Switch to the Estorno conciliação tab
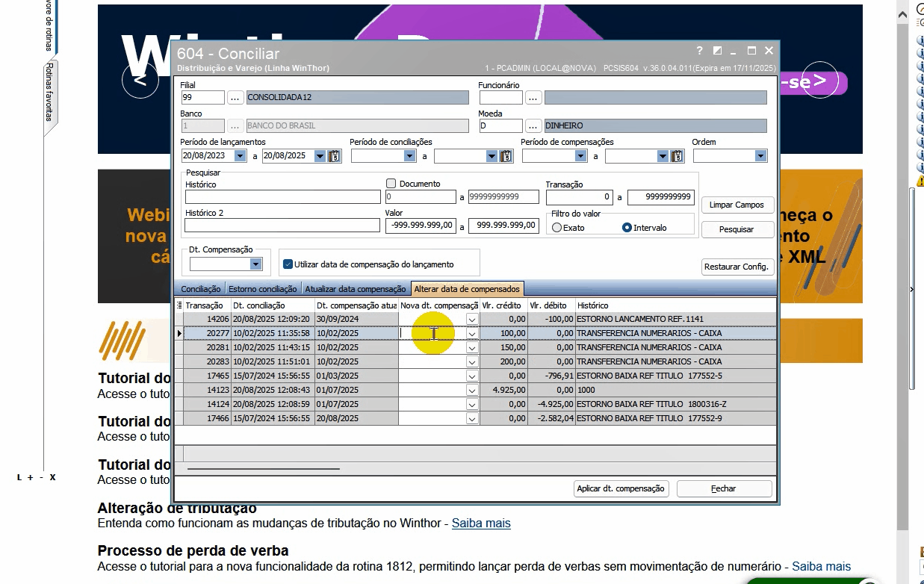Image resolution: width=924 pixels, height=584 pixels. click(x=263, y=289)
